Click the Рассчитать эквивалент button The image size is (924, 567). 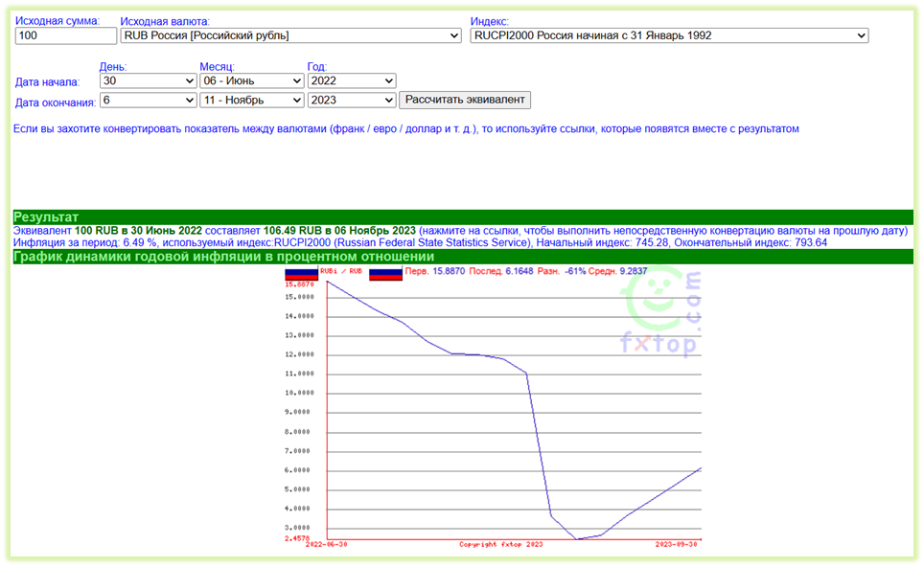465,100
